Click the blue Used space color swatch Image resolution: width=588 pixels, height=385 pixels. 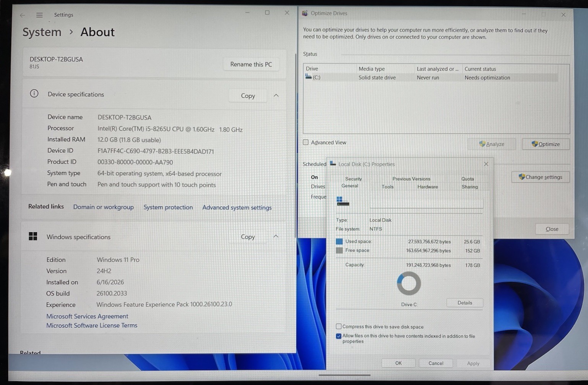click(339, 241)
